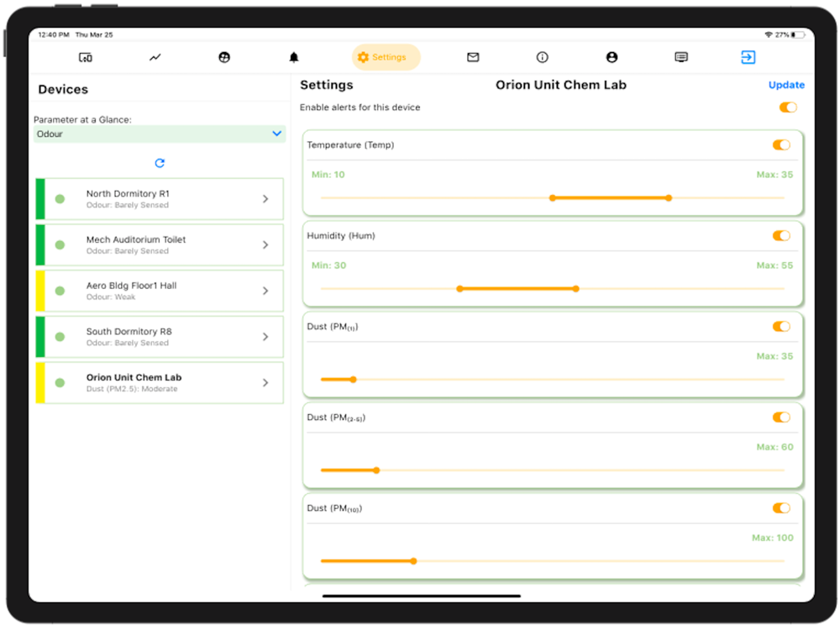Click Temperature 'Min: 10' value

(328, 175)
